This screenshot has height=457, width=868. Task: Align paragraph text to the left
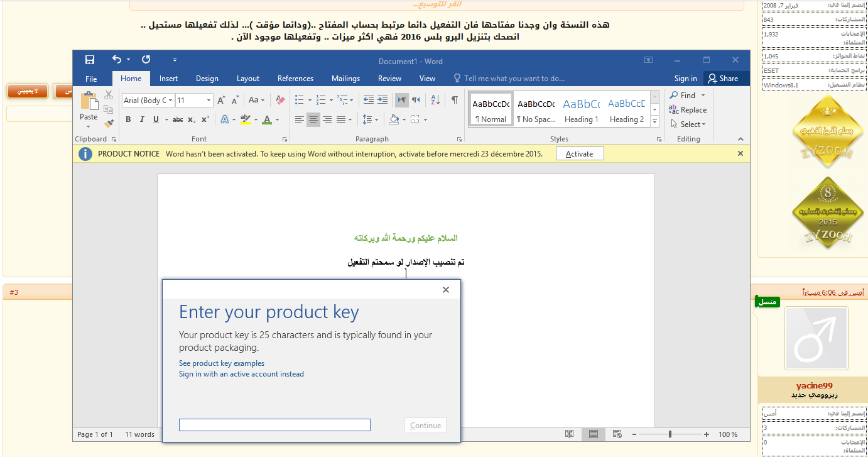tap(300, 119)
